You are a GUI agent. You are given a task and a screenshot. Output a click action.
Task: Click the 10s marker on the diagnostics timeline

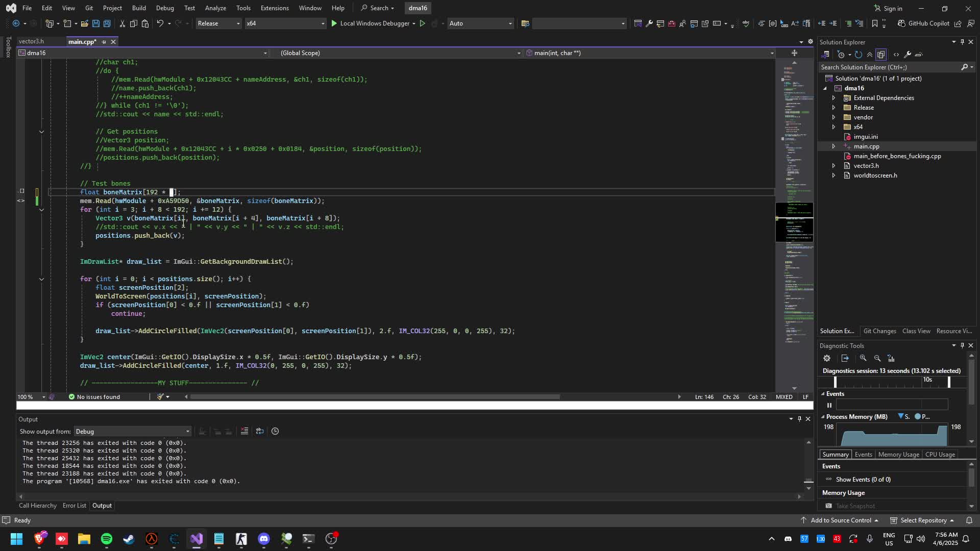tap(928, 380)
